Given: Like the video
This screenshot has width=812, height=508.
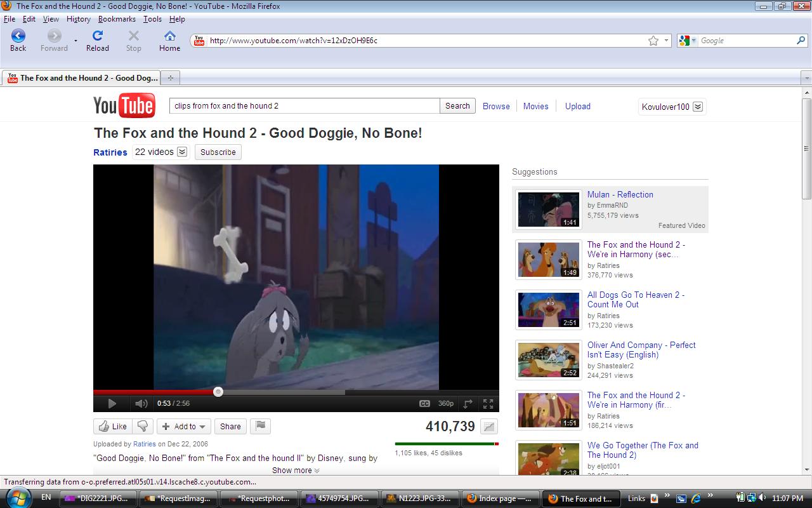Looking at the screenshot, I should (112, 426).
